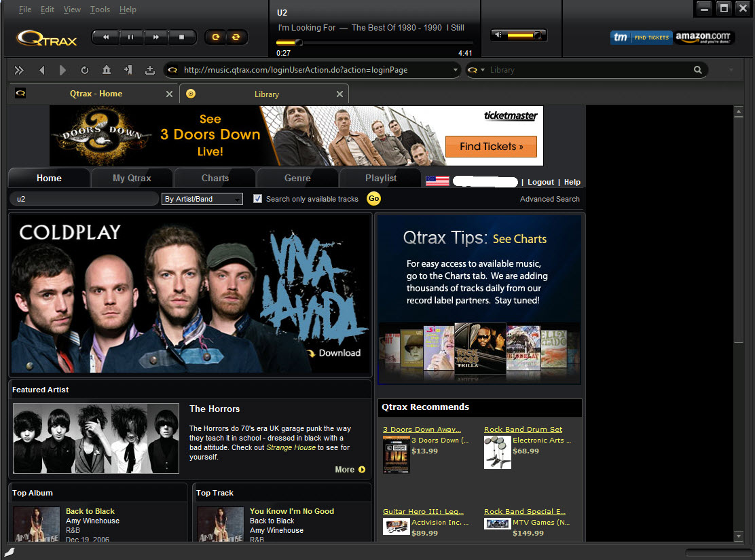This screenshot has height=560, width=755.
Task: Reload the current page
Action: (x=85, y=71)
